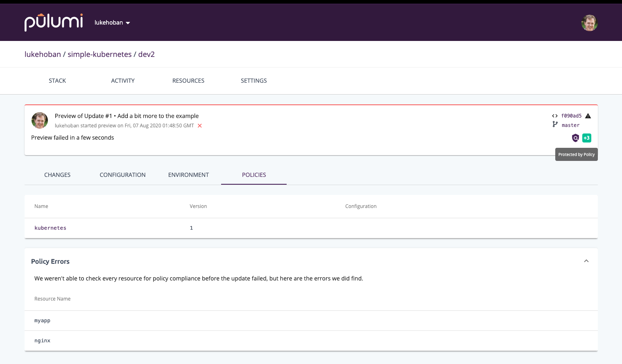Screen dimensions: 622x364
Task: Click policy version value 1
Action: pos(191,228)
